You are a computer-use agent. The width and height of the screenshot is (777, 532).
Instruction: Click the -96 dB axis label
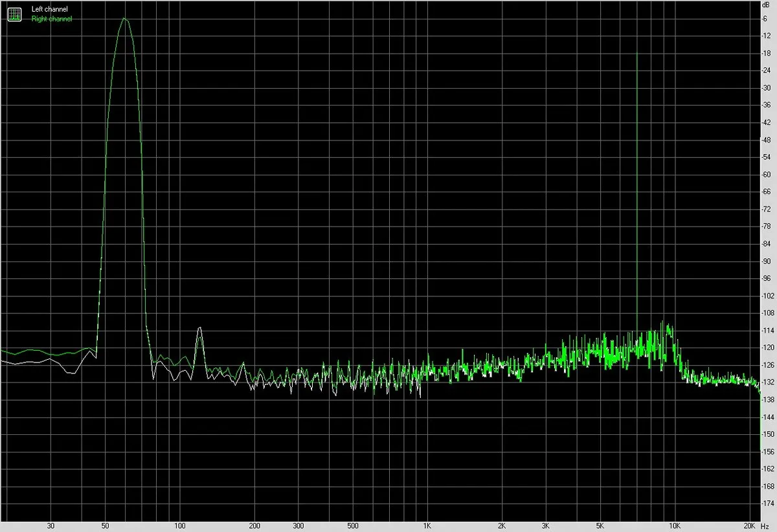click(766, 278)
